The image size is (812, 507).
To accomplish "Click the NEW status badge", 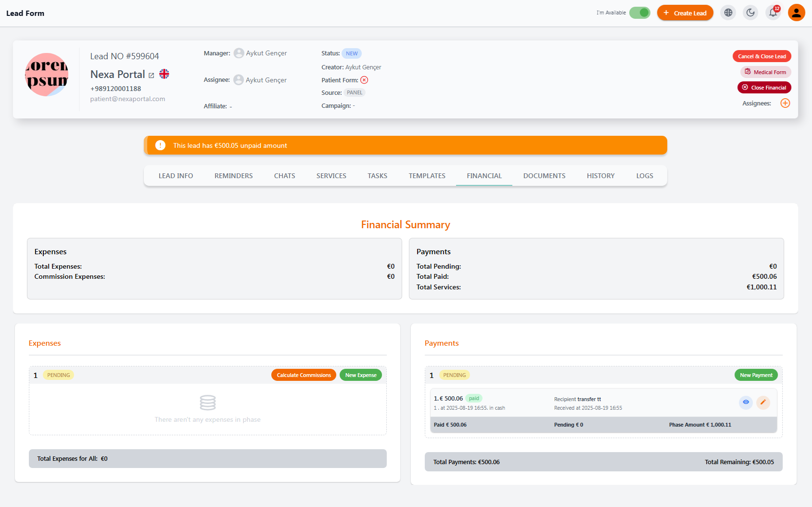I will (352, 53).
